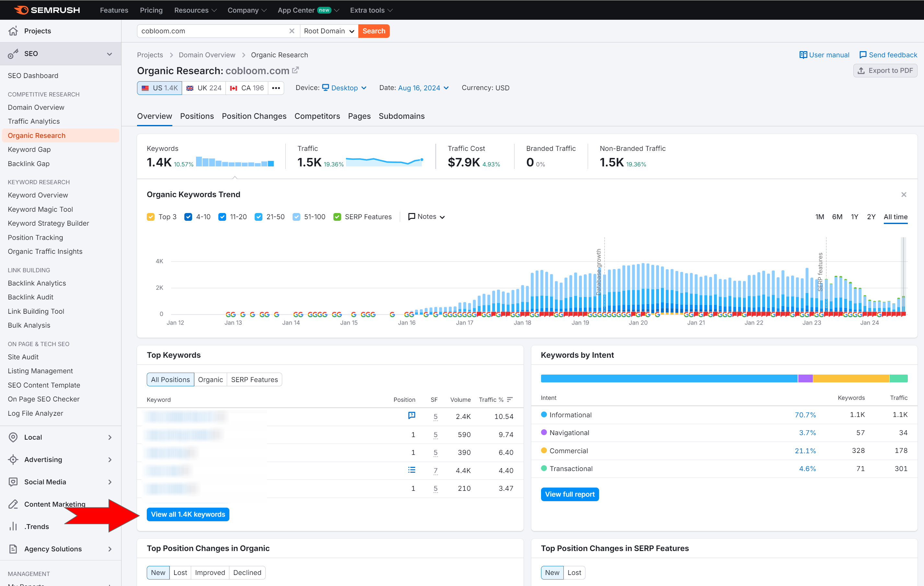This screenshot has width=924, height=586.
Task: Click View full report button
Action: (570, 494)
